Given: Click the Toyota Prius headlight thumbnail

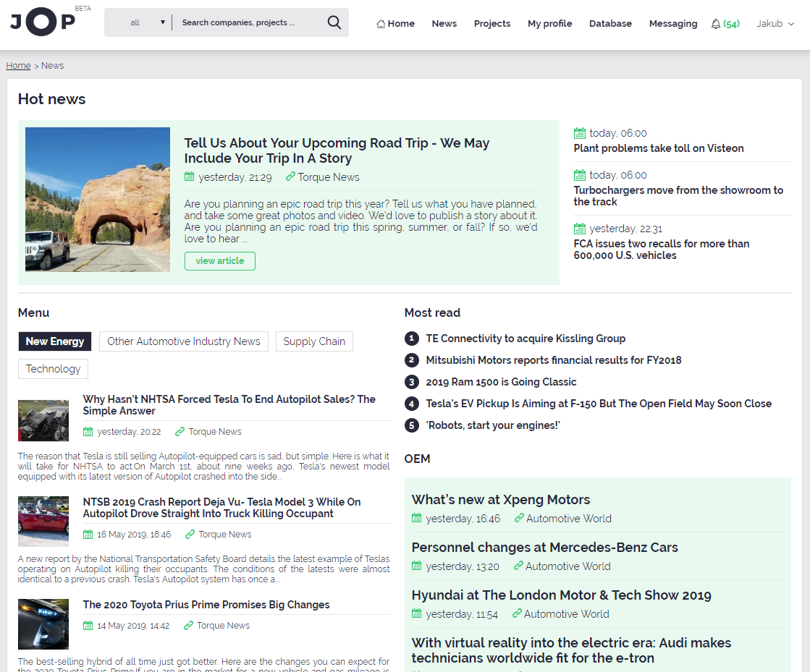Looking at the screenshot, I should coord(43,624).
